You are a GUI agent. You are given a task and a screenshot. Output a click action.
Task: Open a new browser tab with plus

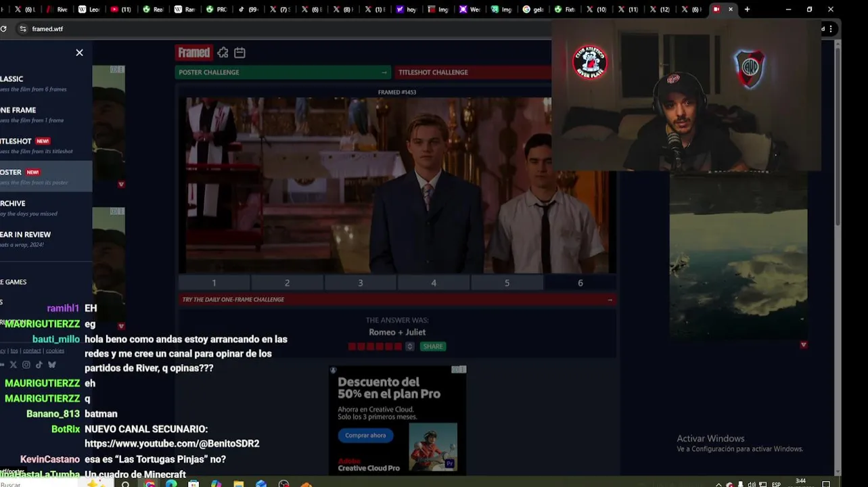[747, 9]
